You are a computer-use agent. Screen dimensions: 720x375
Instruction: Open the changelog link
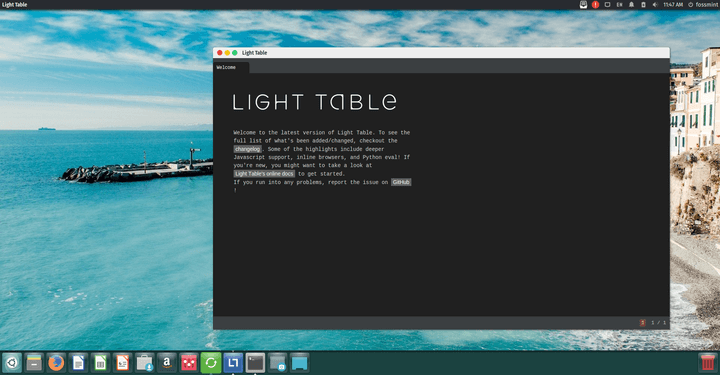point(248,149)
